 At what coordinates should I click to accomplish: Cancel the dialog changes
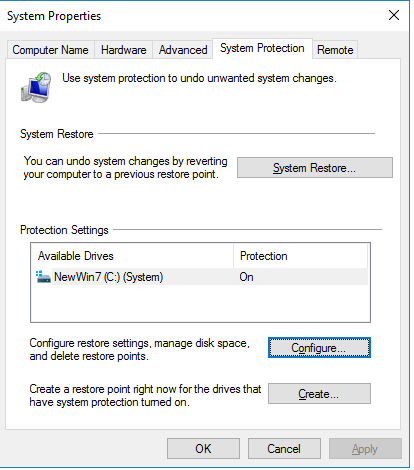[284, 449]
